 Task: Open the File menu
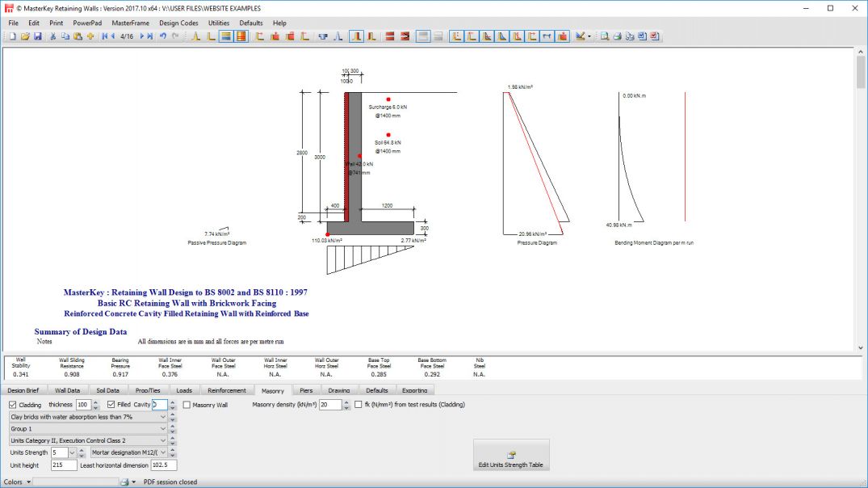tap(13, 23)
